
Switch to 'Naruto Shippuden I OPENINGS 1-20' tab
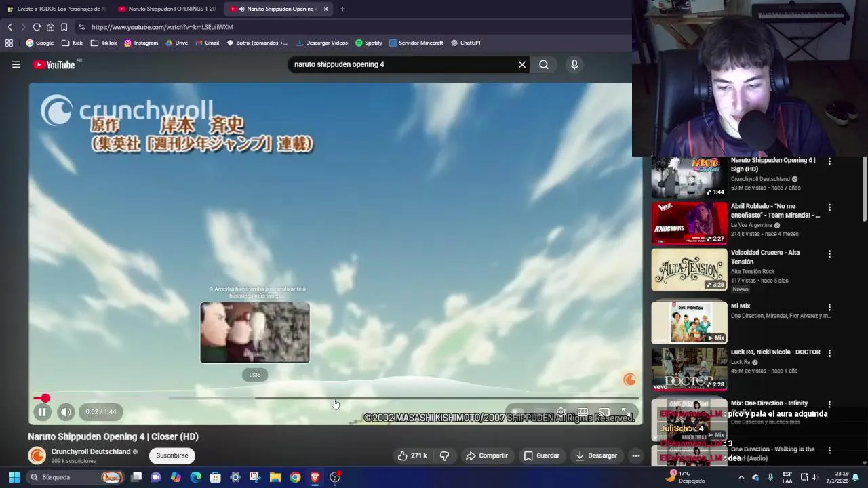click(x=167, y=9)
